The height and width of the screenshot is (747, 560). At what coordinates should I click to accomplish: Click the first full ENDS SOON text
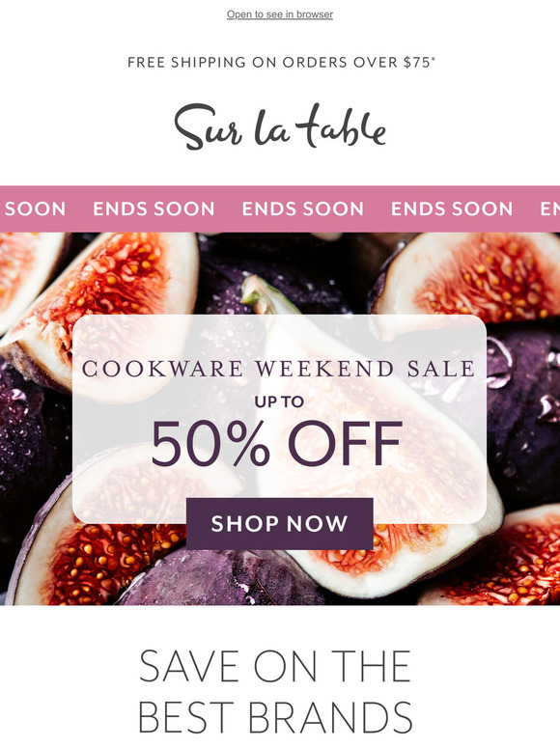click(154, 208)
